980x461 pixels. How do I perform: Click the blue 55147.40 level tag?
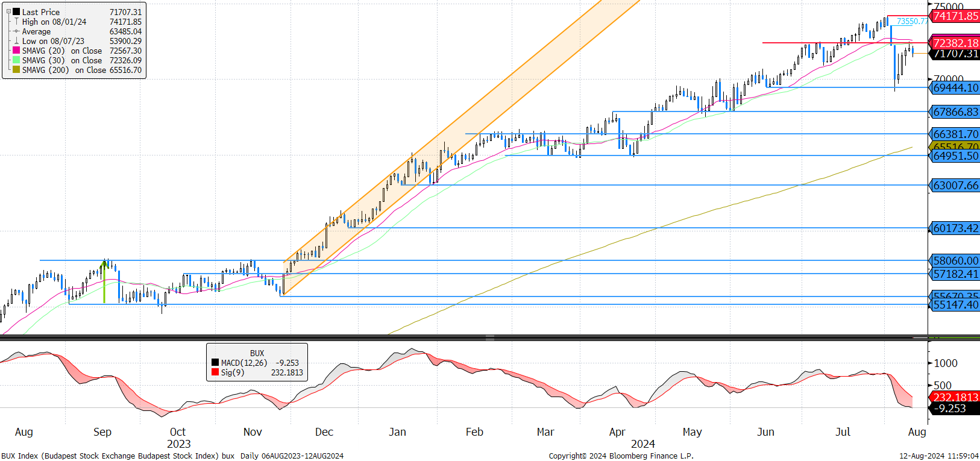[x=955, y=305]
